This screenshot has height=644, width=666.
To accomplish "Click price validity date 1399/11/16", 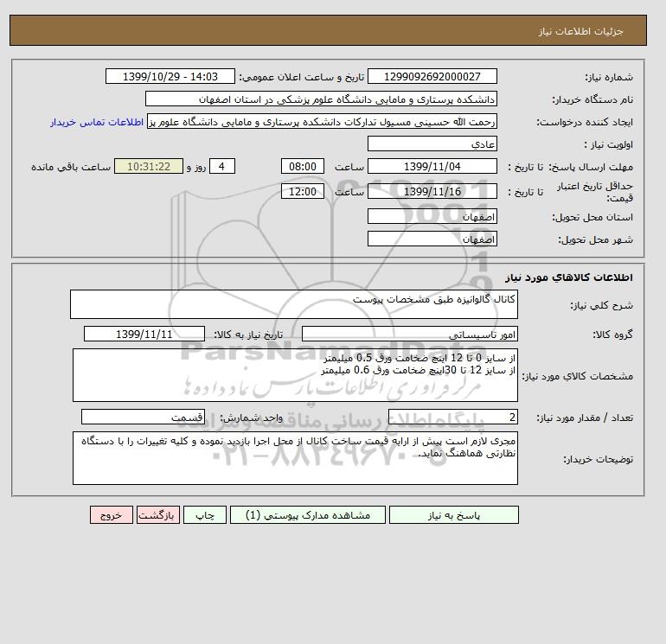I will pyautogui.click(x=432, y=191).
